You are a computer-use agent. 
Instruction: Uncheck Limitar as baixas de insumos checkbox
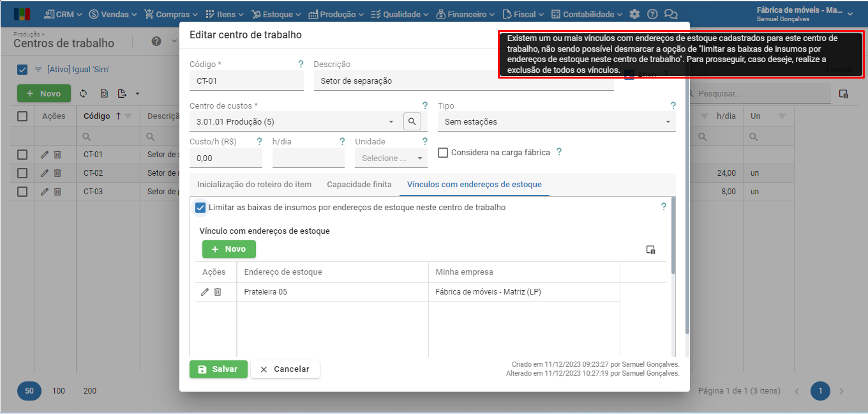[200, 208]
